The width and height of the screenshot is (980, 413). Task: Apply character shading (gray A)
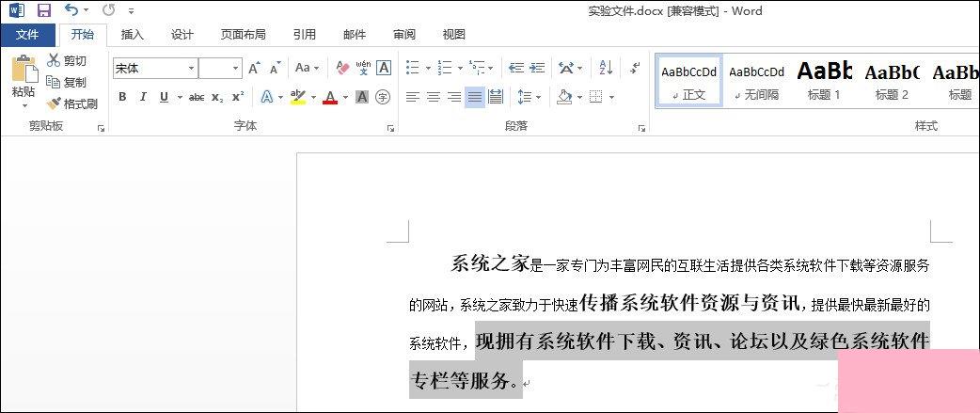point(362,97)
